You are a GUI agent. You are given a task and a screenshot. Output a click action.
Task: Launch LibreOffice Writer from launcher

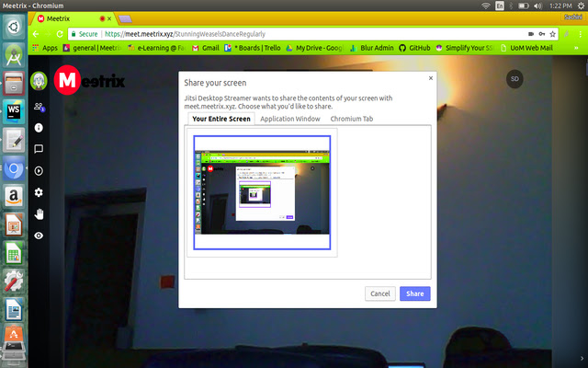(14, 309)
